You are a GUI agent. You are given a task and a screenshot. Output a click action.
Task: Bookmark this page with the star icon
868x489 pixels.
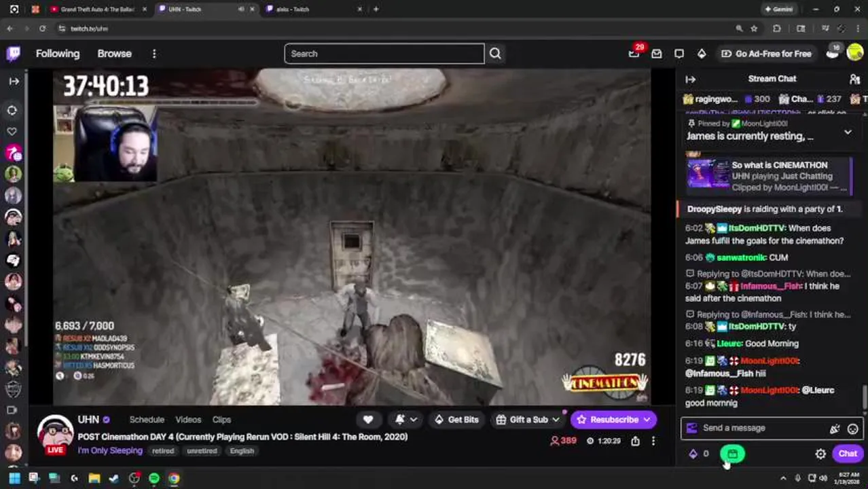pyautogui.click(x=754, y=29)
